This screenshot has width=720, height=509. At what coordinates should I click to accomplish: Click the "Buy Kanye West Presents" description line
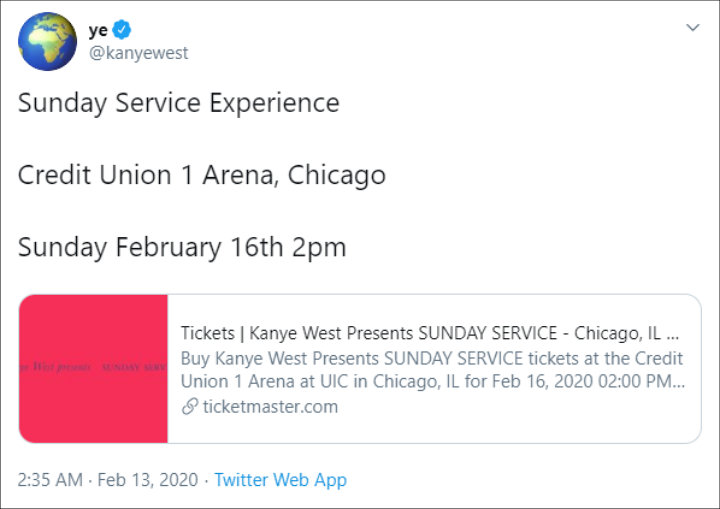click(432, 358)
